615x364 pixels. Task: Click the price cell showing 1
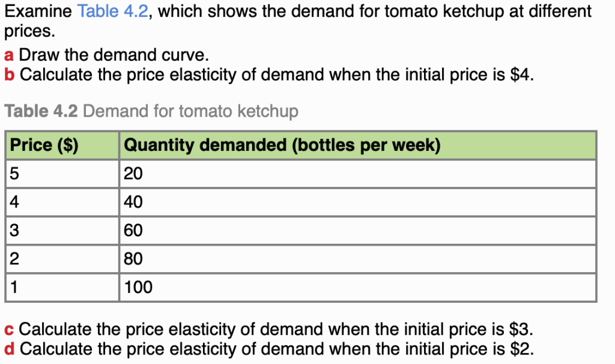[x=15, y=287]
